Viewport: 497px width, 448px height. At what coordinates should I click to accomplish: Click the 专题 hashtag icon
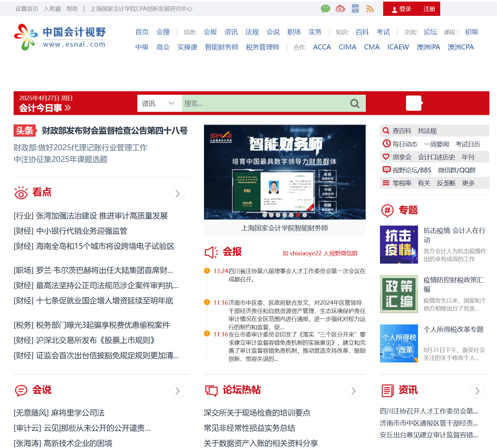tap(387, 210)
